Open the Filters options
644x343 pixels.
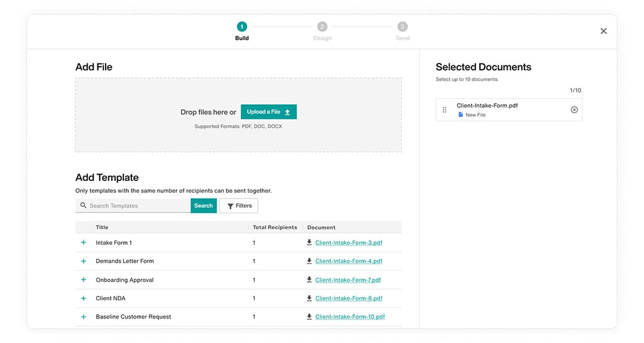(x=239, y=205)
